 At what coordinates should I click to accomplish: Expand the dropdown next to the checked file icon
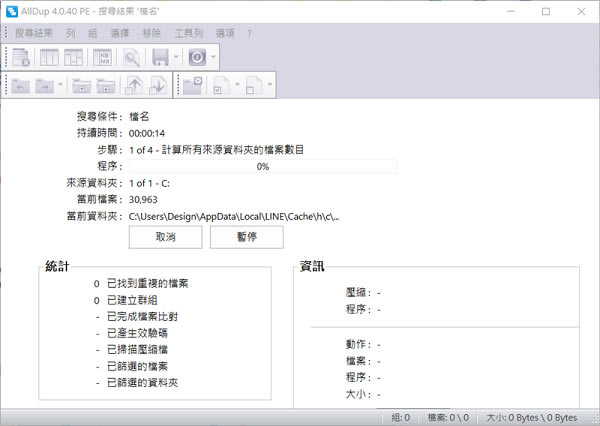(x=237, y=87)
